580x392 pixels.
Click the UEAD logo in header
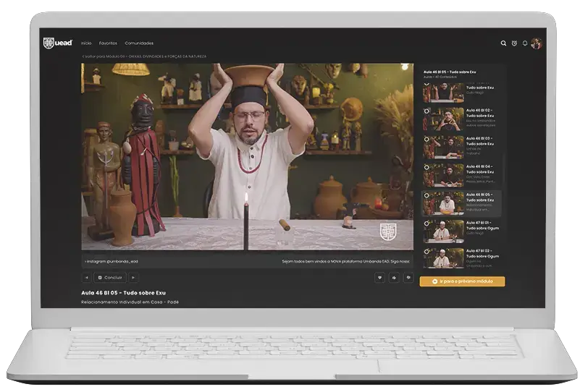click(58, 43)
